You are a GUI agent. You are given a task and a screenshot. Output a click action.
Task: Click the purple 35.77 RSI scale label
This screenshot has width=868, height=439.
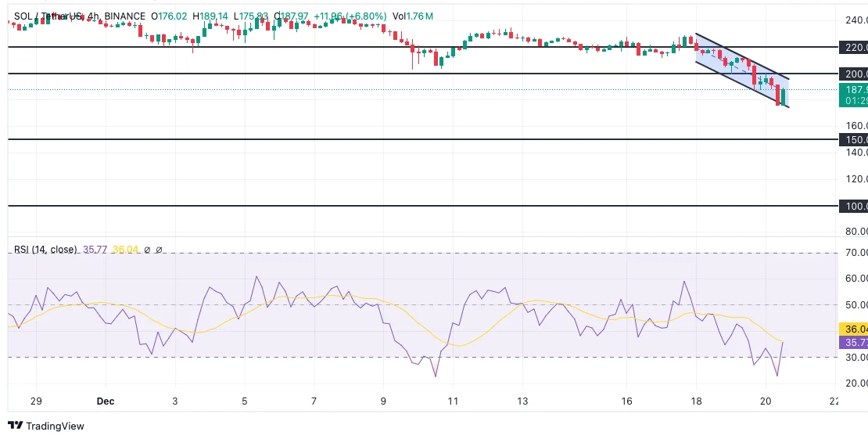point(854,342)
